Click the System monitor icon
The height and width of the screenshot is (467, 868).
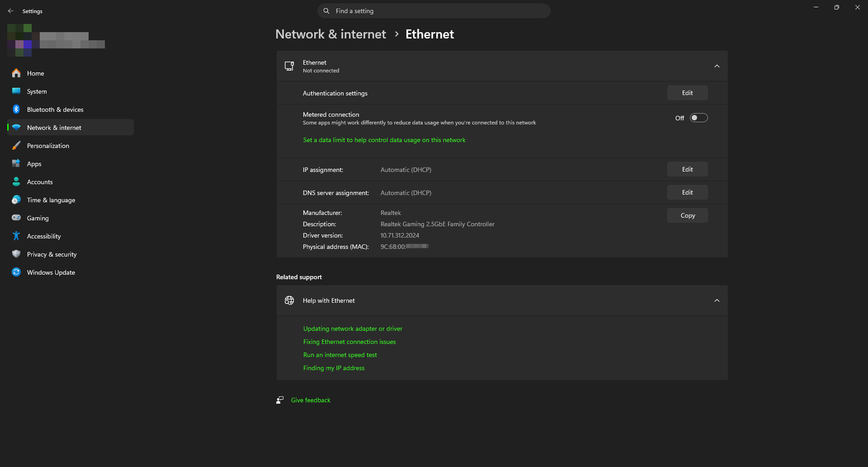point(16,91)
